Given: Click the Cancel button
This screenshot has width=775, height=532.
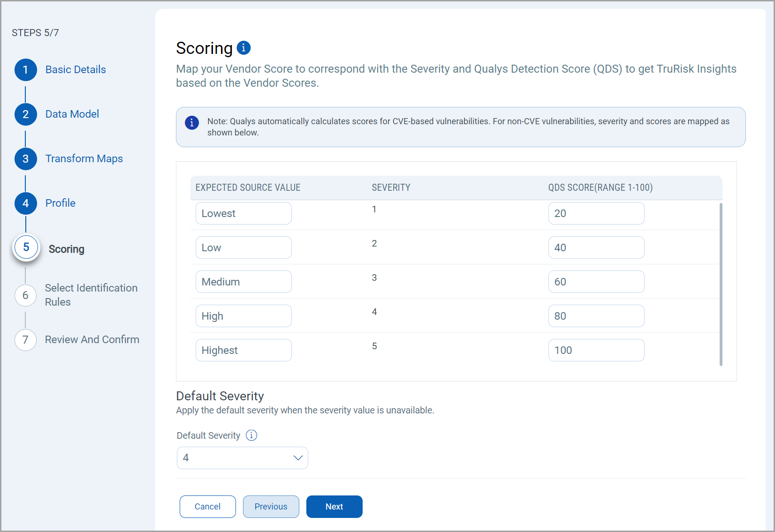Looking at the screenshot, I should [x=207, y=507].
